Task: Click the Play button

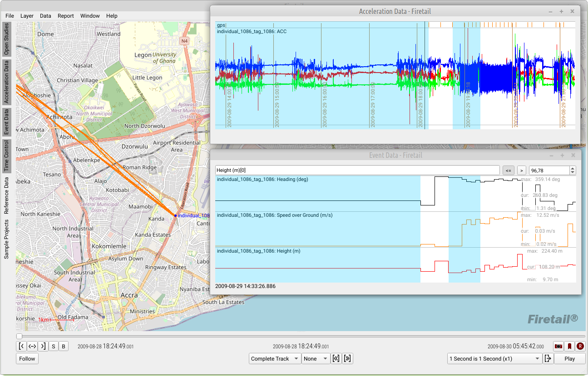Action: [569, 358]
